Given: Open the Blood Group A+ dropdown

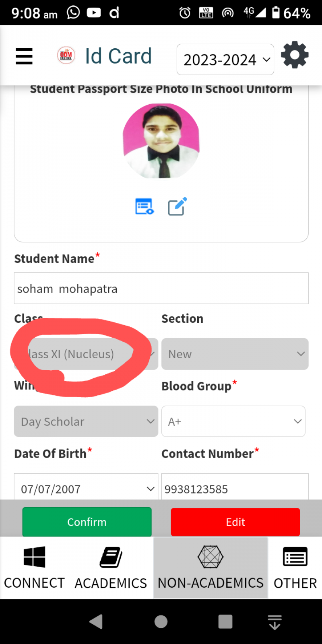Looking at the screenshot, I should tap(233, 421).
